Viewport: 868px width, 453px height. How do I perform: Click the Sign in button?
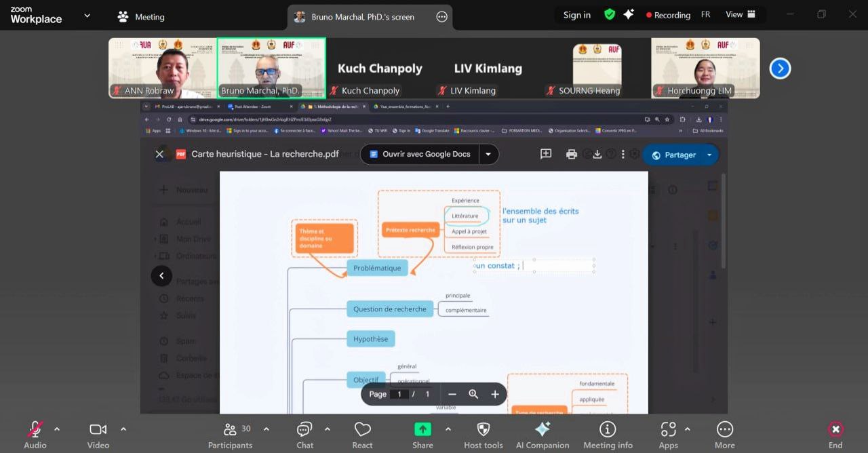pos(576,15)
